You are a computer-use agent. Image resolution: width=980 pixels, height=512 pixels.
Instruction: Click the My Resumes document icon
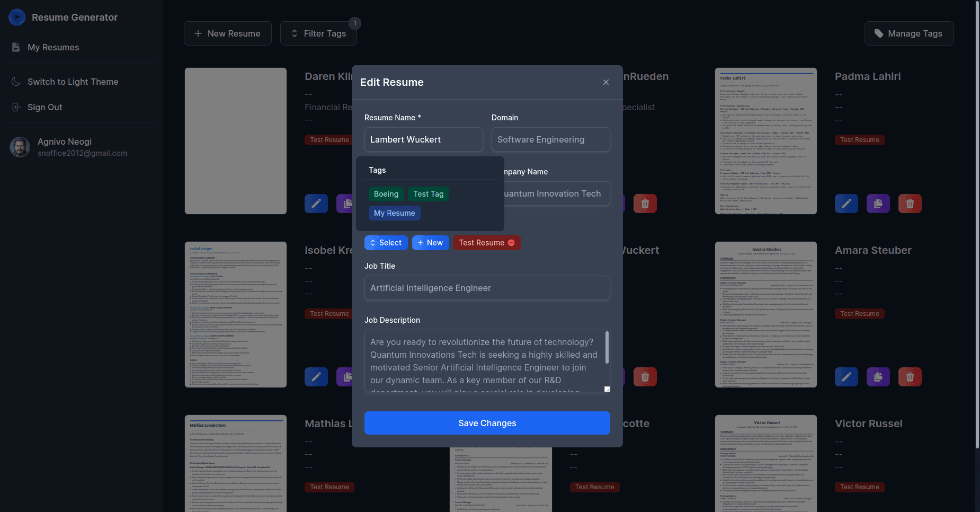point(16,47)
